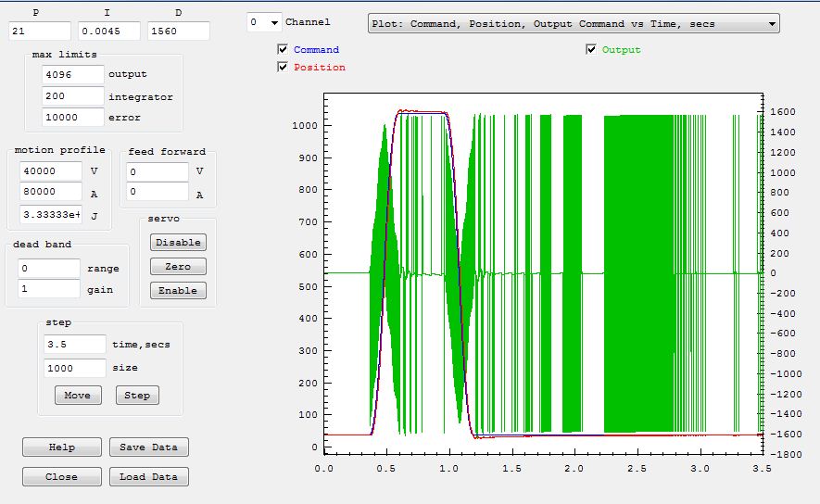The image size is (820, 504).
Task: Click the servo Disable button
Action: (x=178, y=242)
